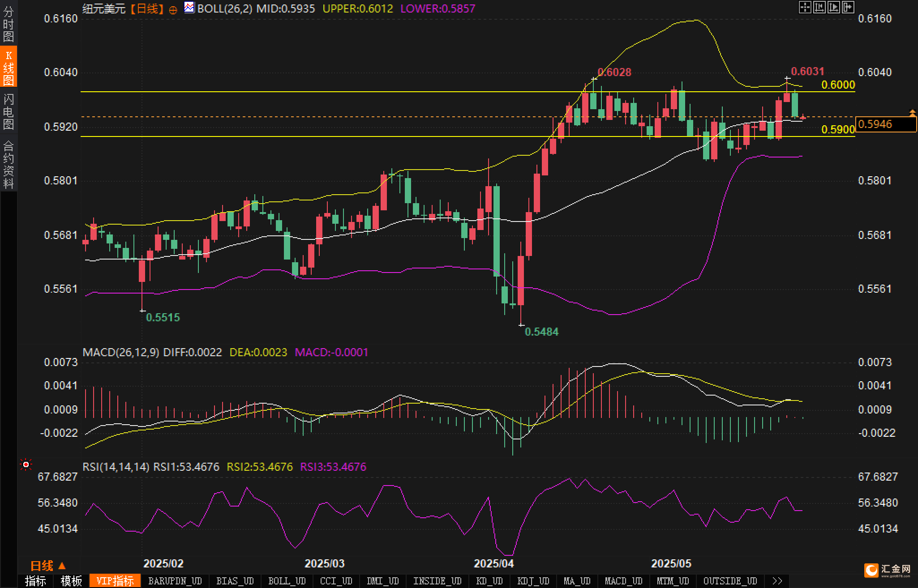
Task: Open 合约资料 contract info panel
Action: (8, 164)
